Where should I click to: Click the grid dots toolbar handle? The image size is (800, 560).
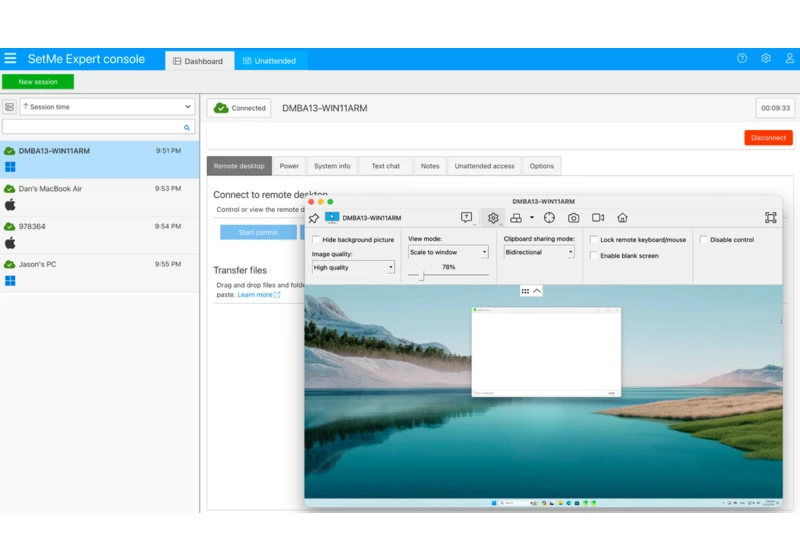(525, 291)
